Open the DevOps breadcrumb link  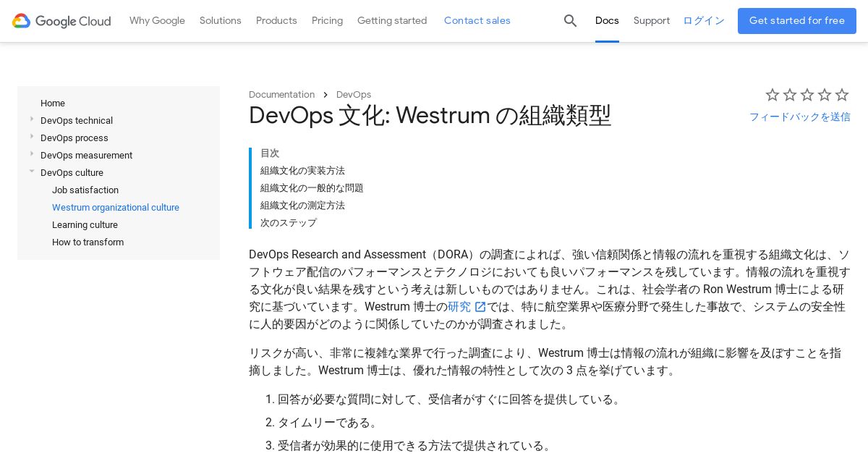tap(354, 95)
